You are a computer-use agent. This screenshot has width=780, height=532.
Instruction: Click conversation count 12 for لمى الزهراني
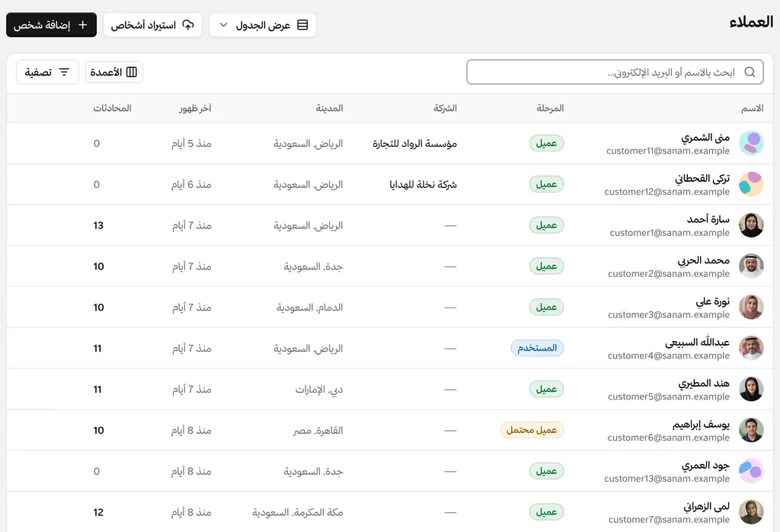tap(98, 512)
